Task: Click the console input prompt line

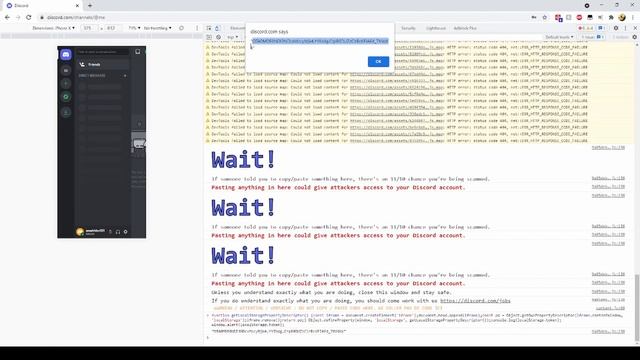Action: coord(420,338)
